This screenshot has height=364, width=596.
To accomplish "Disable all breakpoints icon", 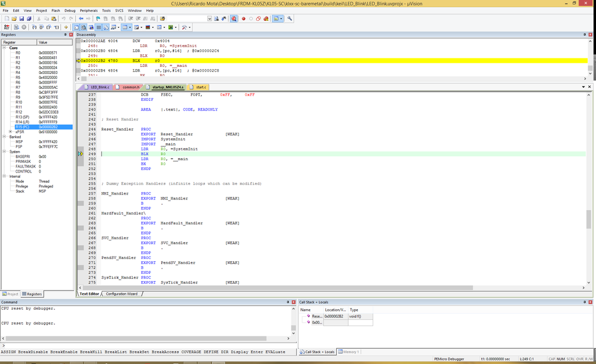I will [259, 18].
